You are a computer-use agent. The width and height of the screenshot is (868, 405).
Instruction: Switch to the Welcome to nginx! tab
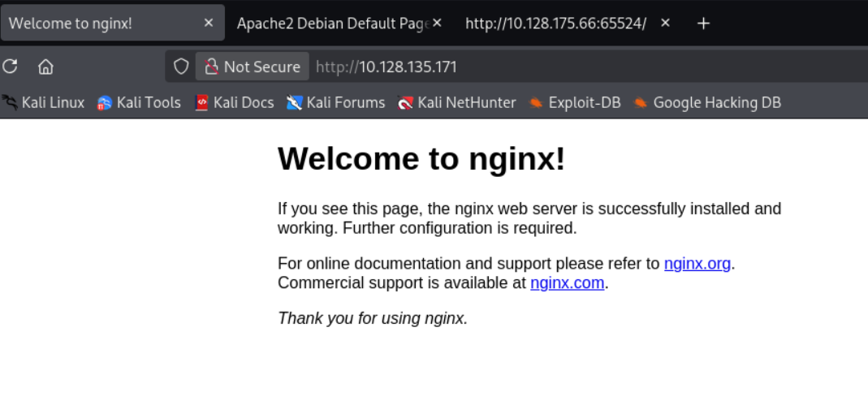click(x=112, y=24)
